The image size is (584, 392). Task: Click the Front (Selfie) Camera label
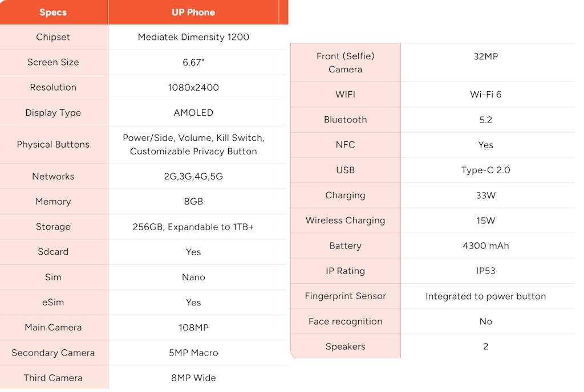[345, 63]
